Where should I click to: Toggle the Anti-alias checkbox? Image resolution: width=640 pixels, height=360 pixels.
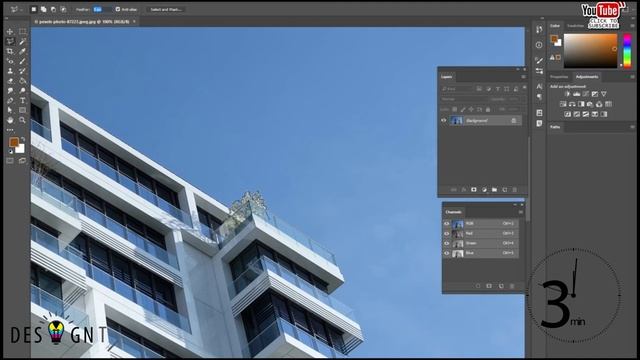(118, 9)
